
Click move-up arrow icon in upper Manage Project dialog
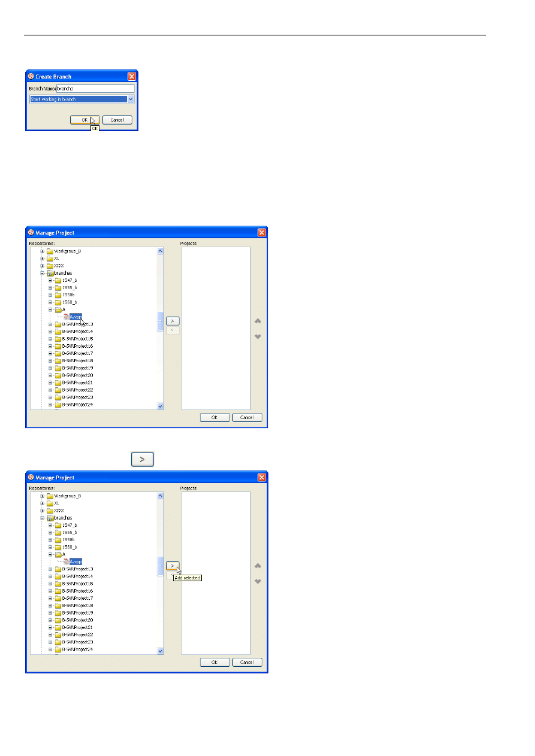click(258, 321)
